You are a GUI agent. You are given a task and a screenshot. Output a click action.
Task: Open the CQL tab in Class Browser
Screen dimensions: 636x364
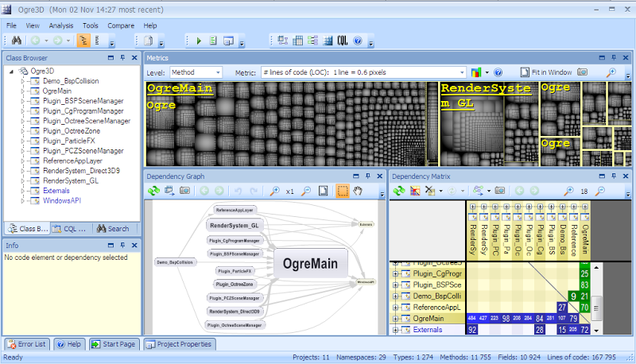tap(70, 229)
